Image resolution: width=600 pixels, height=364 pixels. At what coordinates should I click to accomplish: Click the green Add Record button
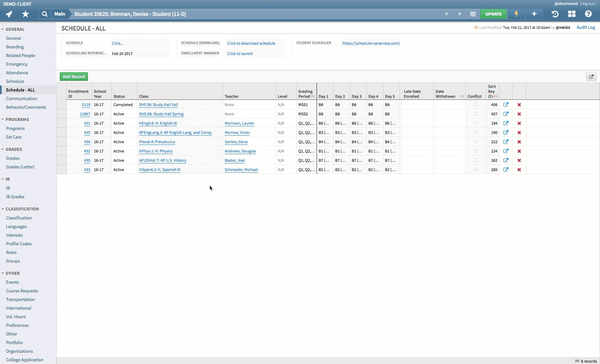tap(74, 77)
